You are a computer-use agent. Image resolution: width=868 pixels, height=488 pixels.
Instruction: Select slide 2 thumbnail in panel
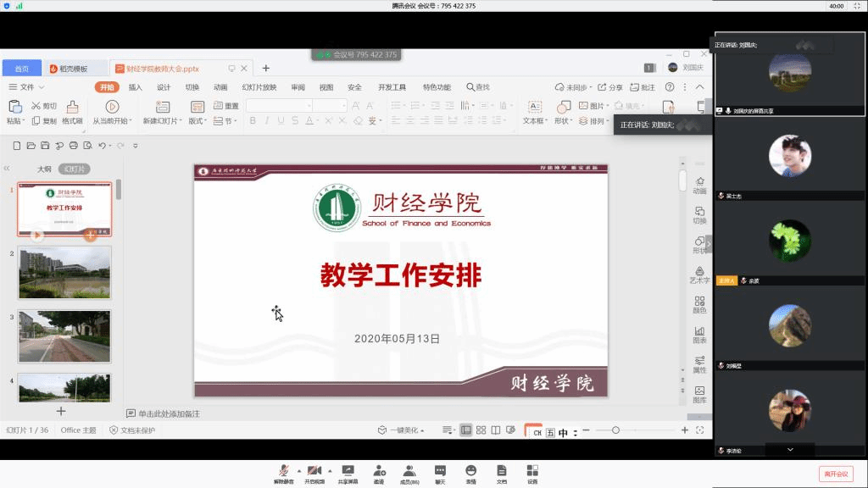point(64,272)
